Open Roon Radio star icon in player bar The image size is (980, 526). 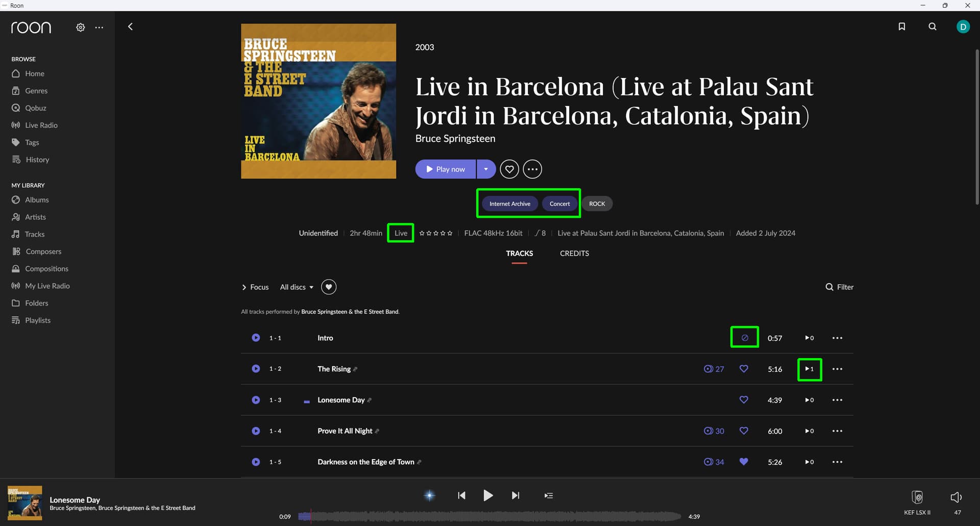(430, 495)
